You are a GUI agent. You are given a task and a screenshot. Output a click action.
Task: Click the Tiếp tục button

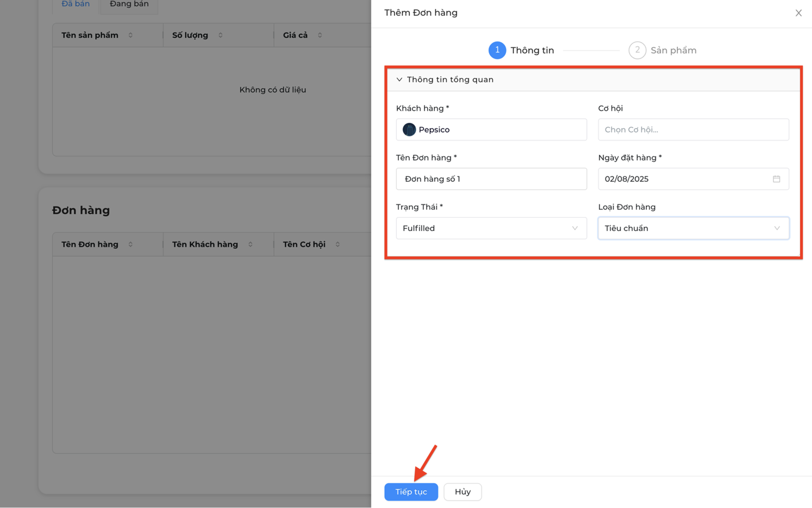[x=411, y=491]
